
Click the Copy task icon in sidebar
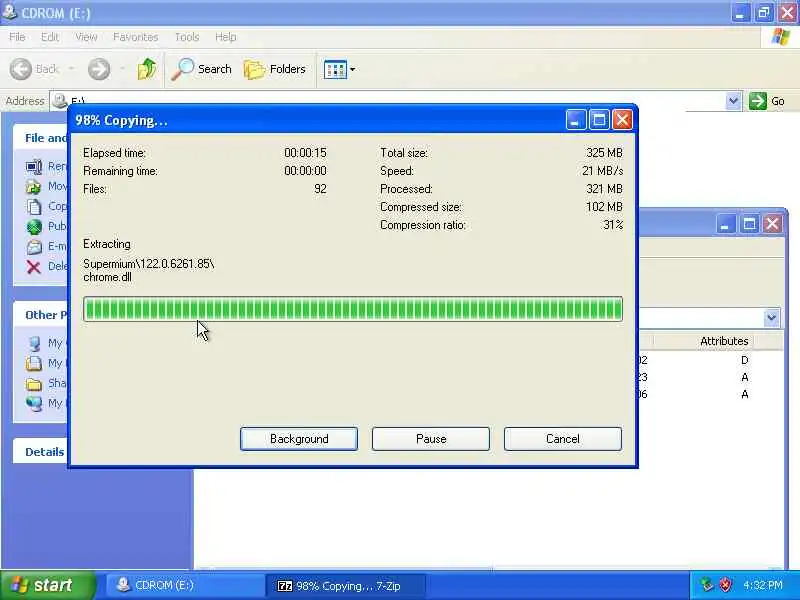coord(34,207)
